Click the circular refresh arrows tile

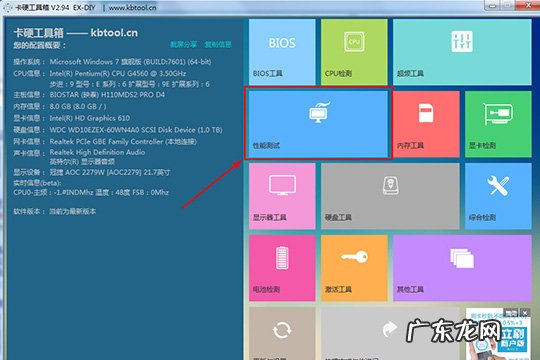pyautogui.click(x=282, y=333)
